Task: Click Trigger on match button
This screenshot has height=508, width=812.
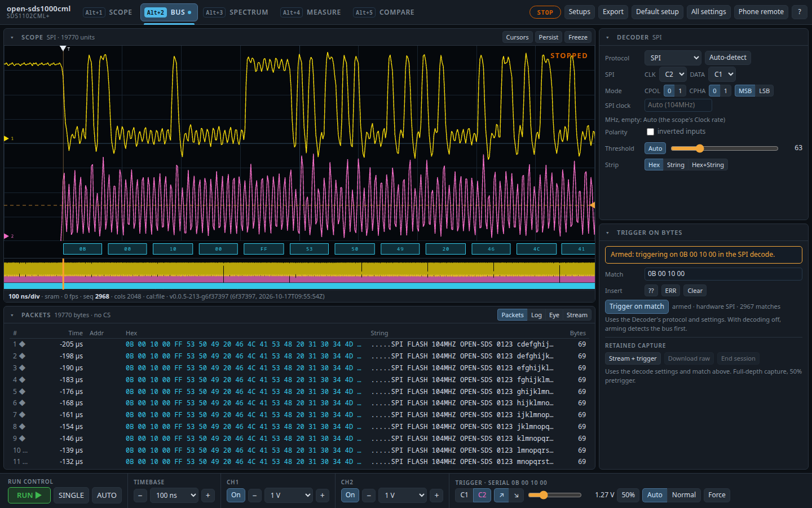Action: [x=637, y=306]
